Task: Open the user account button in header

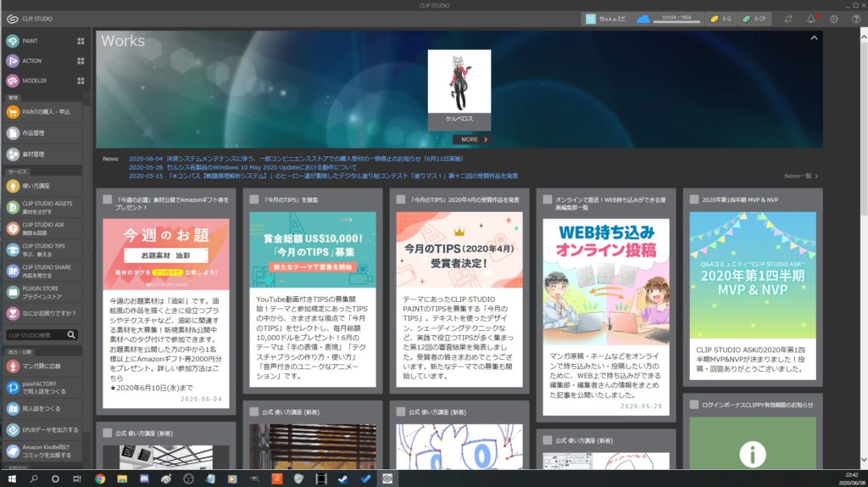Action: coord(606,19)
